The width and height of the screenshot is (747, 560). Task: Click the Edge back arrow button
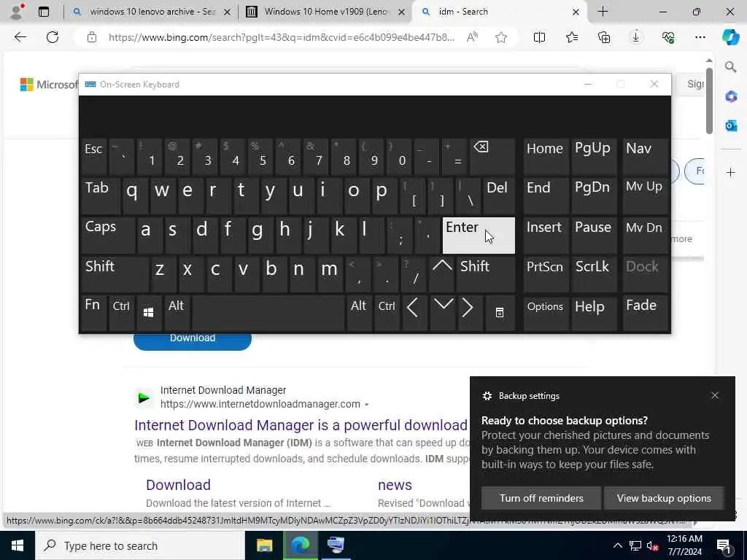pyautogui.click(x=20, y=37)
